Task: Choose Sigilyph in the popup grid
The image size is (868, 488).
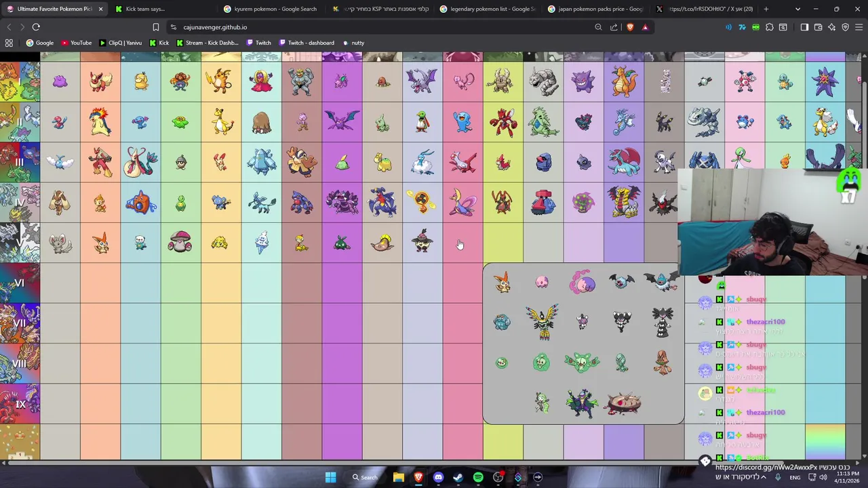Action: pos(542,322)
